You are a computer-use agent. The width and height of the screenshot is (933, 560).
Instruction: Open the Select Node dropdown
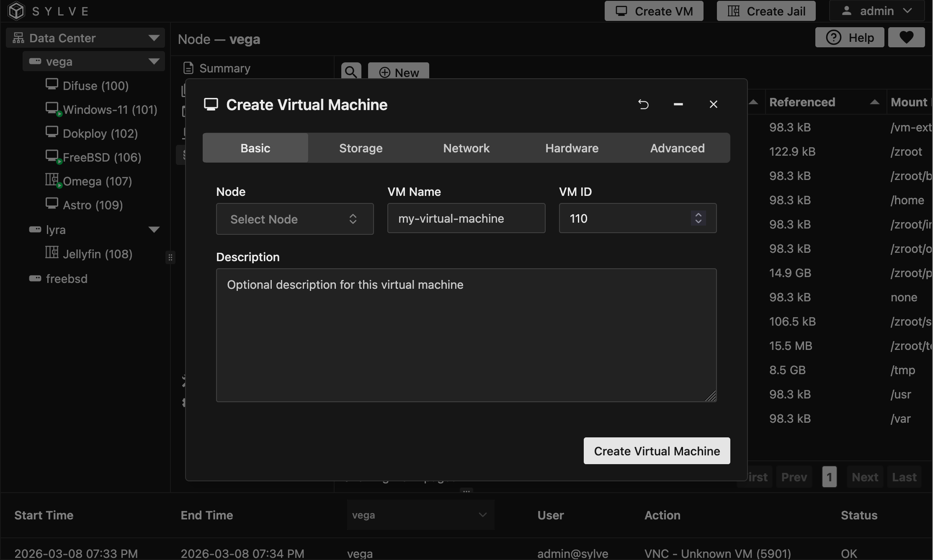click(x=295, y=219)
